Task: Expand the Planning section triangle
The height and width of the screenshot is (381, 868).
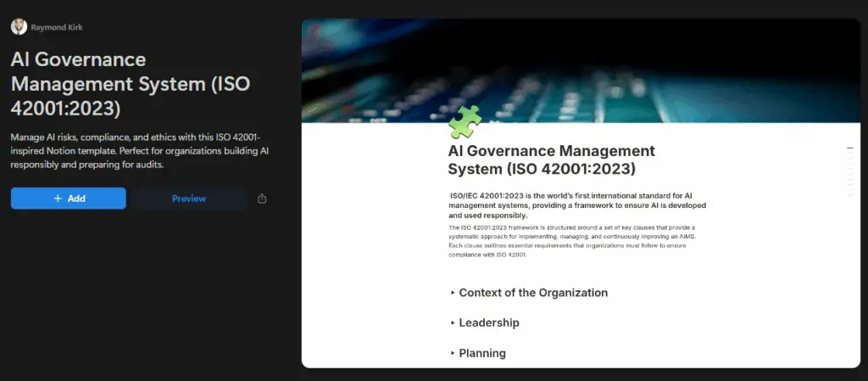Action: 453,353
